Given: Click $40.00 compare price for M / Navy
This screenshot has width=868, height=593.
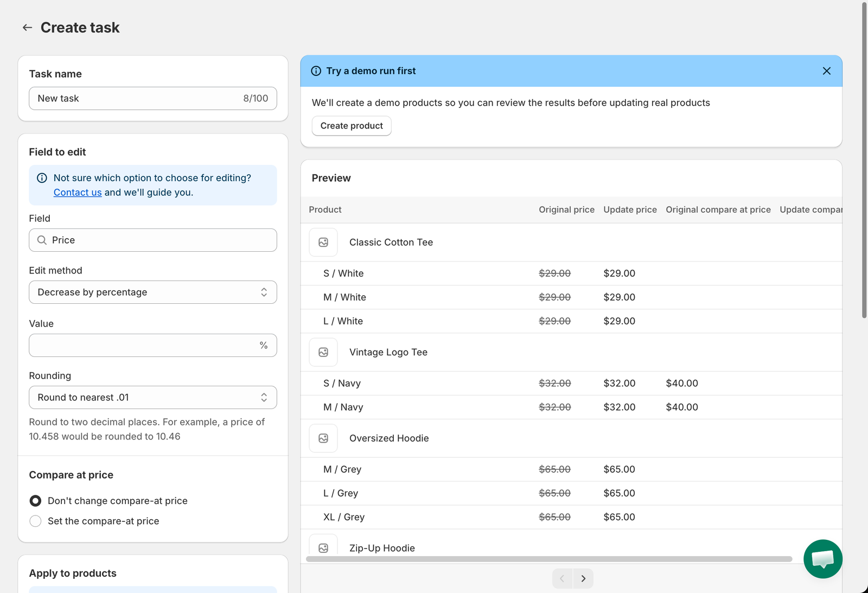Looking at the screenshot, I should pos(682,407).
